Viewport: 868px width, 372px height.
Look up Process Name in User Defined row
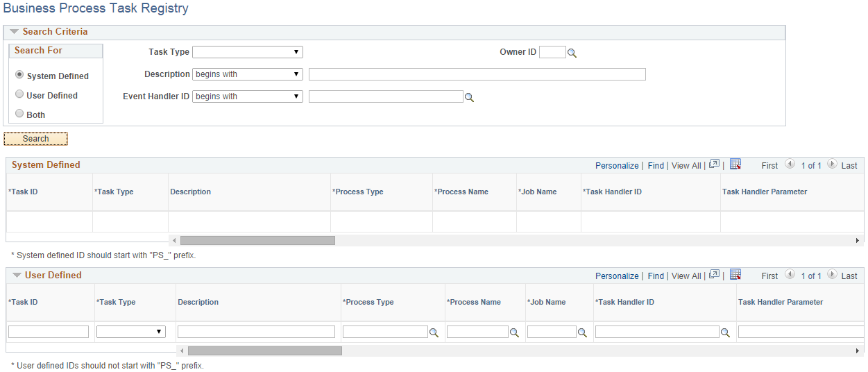coord(514,333)
